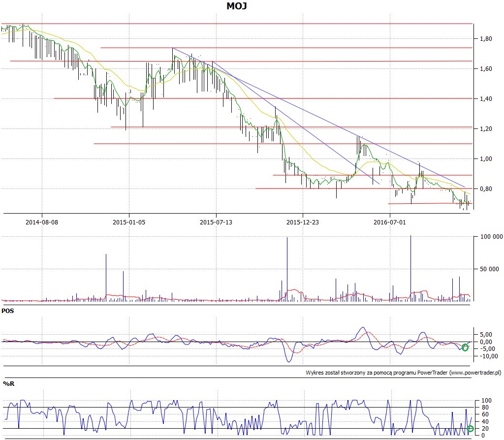504x440 pixels.
Task: Click the -5,00 POS axis value
Action: click(488, 349)
